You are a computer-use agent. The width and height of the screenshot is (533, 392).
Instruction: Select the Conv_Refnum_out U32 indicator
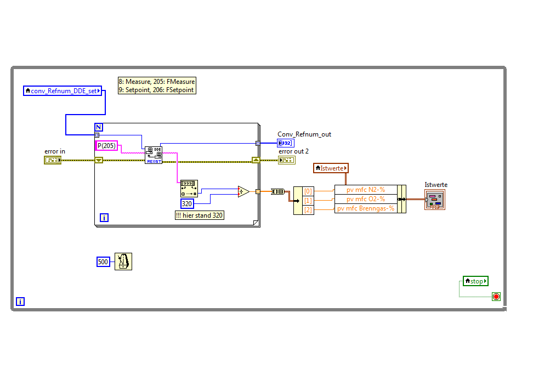pyautogui.click(x=286, y=143)
